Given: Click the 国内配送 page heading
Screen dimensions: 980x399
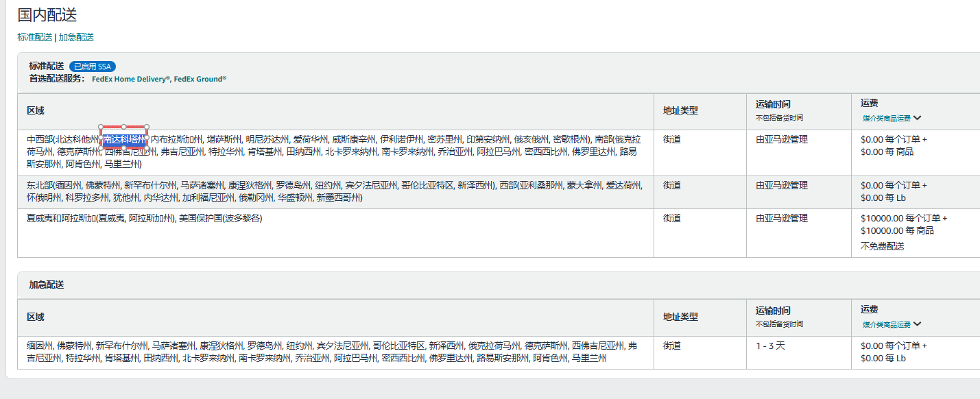Looking at the screenshot, I should click(47, 14).
